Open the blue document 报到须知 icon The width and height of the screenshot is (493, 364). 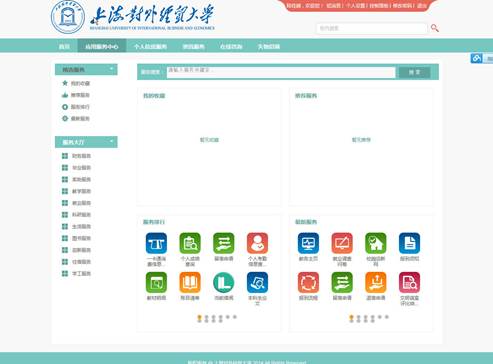[x=409, y=243]
